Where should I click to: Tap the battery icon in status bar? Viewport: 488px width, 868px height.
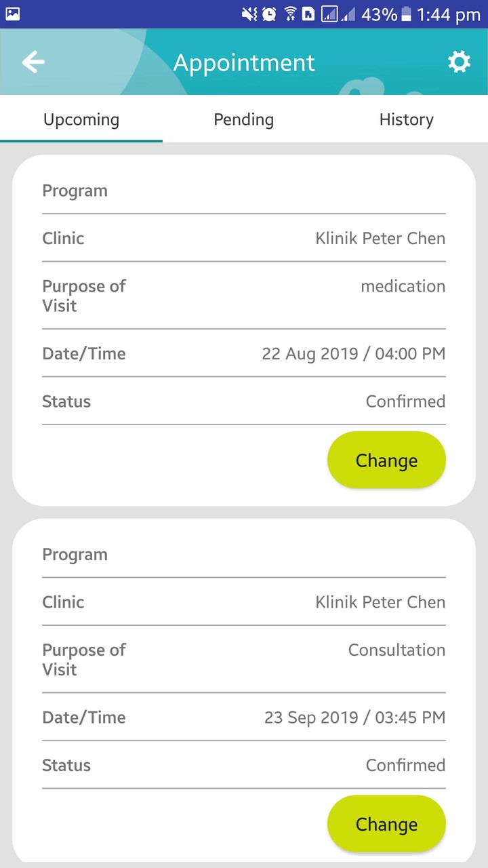pos(407,14)
